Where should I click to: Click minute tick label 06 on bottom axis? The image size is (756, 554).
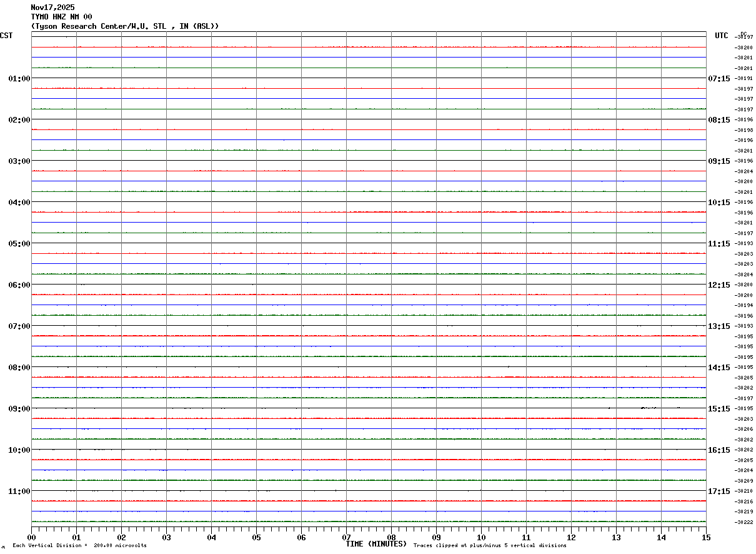click(x=301, y=537)
